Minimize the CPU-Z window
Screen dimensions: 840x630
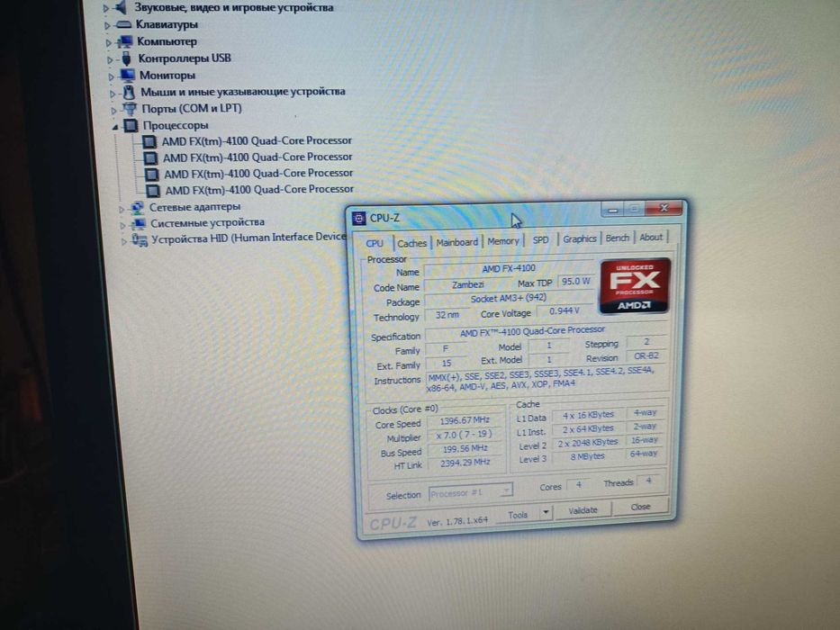coord(612,210)
